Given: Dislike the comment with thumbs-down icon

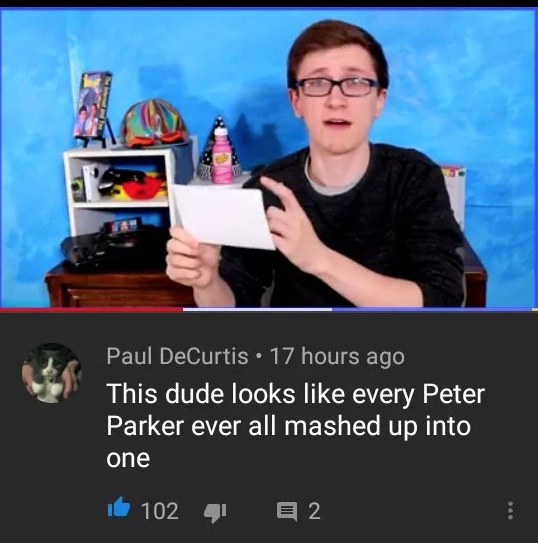Looking at the screenshot, I should (215, 513).
